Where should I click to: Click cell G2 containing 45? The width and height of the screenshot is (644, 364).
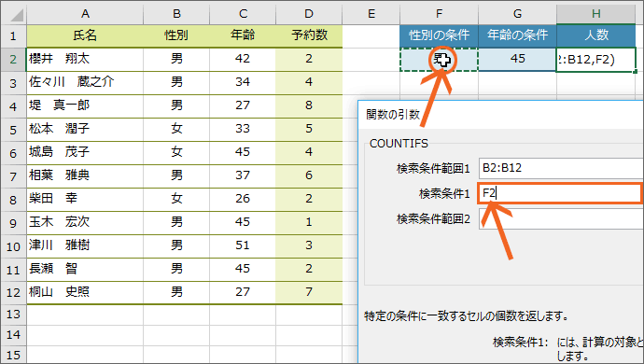(x=517, y=59)
